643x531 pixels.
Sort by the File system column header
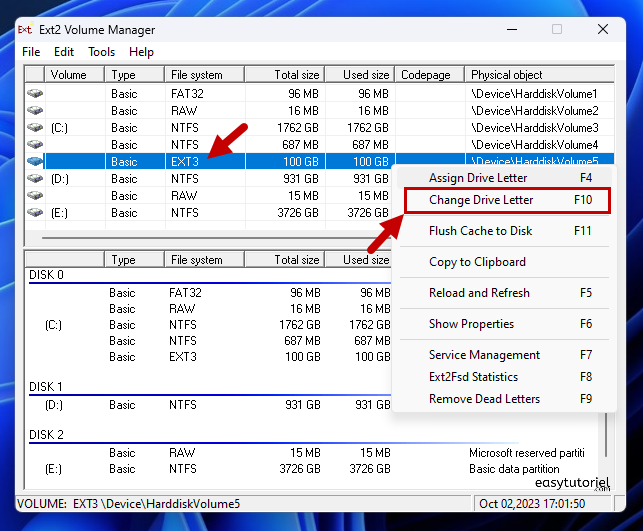point(204,75)
